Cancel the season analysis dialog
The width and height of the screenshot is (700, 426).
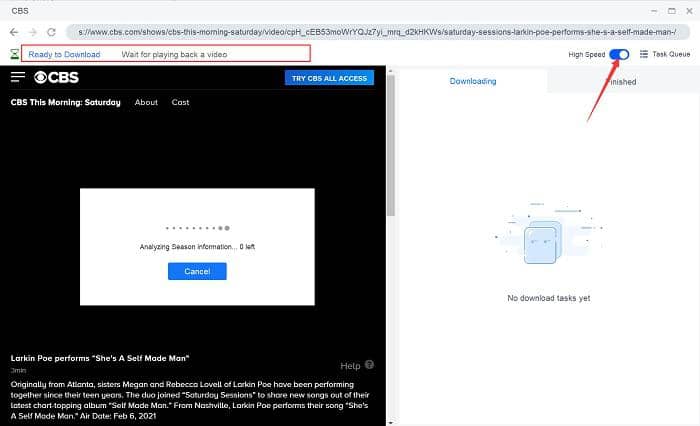197,271
